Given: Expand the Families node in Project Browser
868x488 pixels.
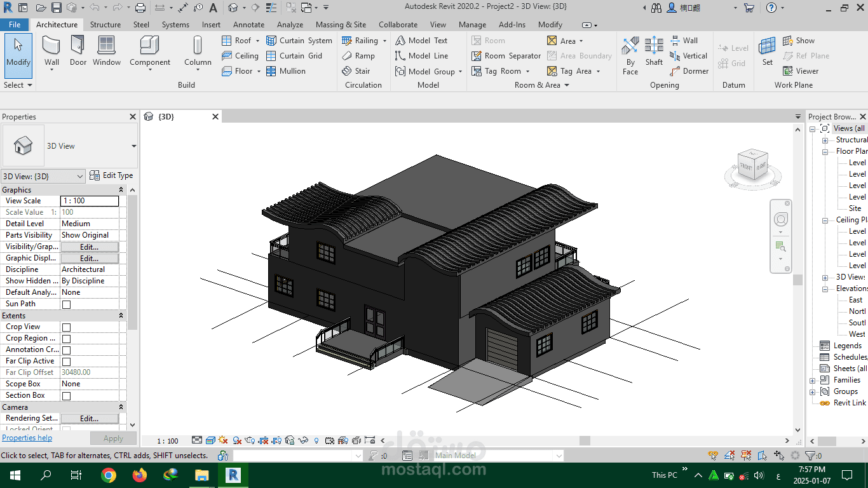Looking at the screenshot, I should pyautogui.click(x=813, y=381).
